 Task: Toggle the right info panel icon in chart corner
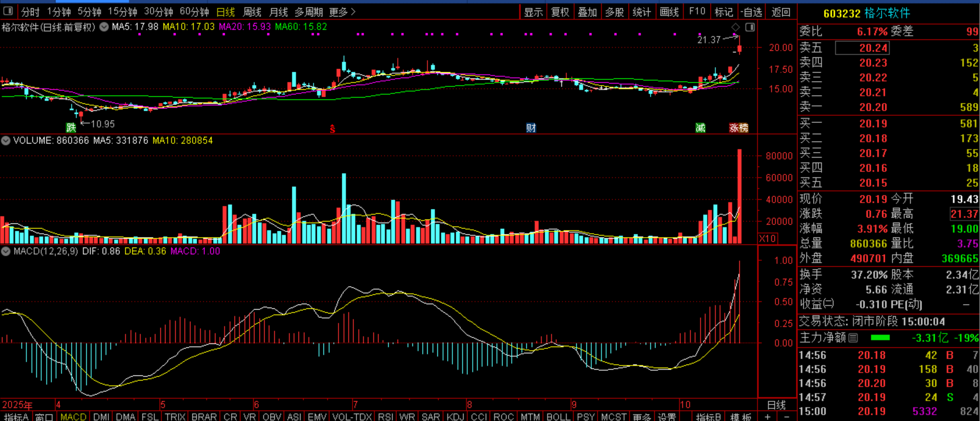(750, 27)
